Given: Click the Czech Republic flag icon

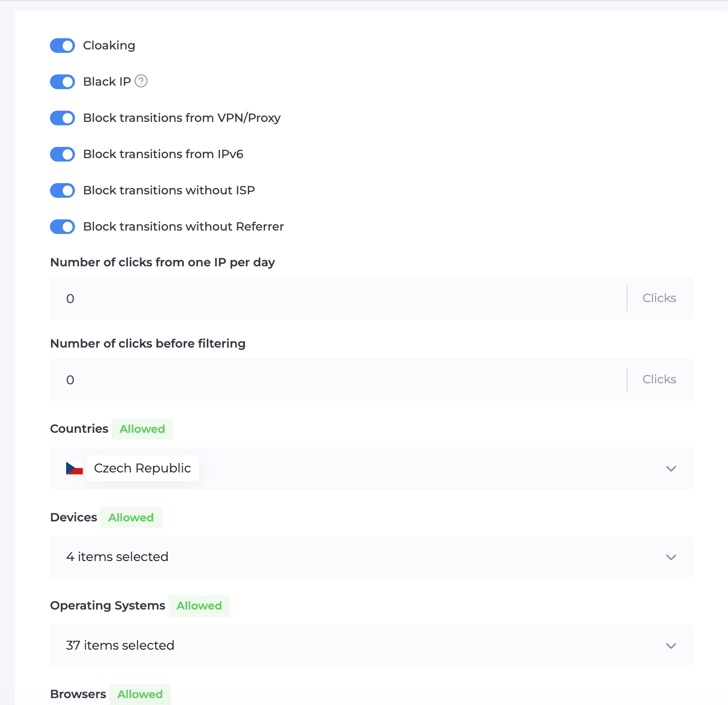Looking at the screenshot, I should point(74,469).
